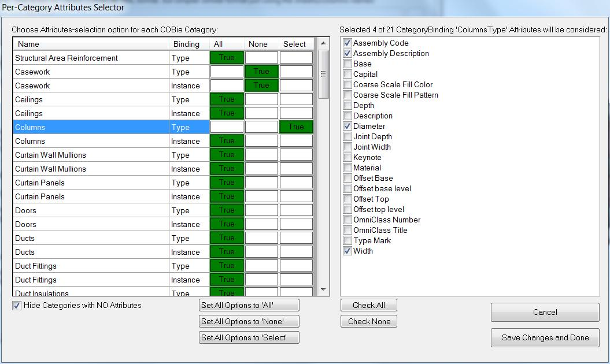The image size is (610, 364).
Task: Click green True cell for Structural Area Reinforcement
Action: [x=227, y=58]
